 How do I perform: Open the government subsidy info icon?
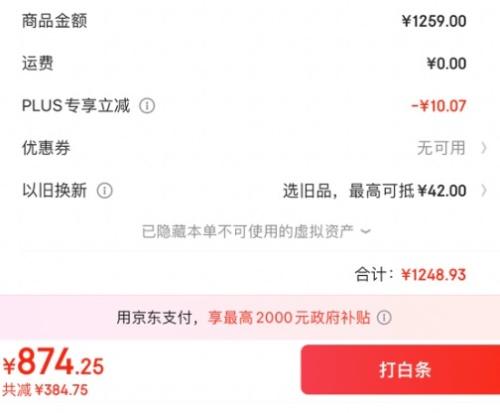point(384,317)
